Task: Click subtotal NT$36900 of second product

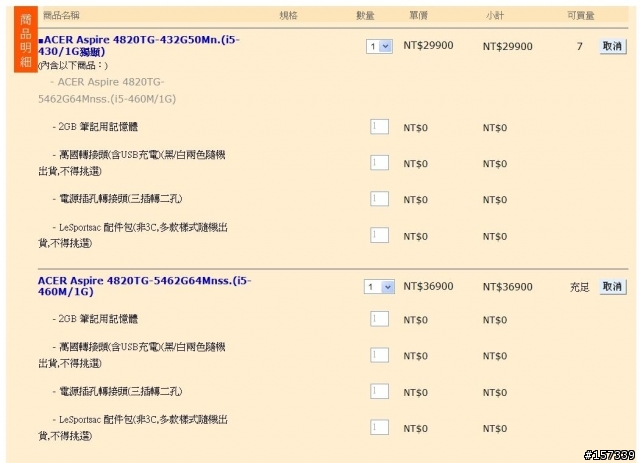Action: coord(507,287)
